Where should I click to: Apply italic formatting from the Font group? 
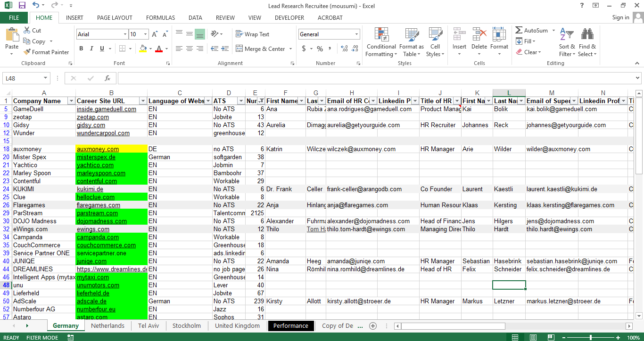[x=91, y=48]
